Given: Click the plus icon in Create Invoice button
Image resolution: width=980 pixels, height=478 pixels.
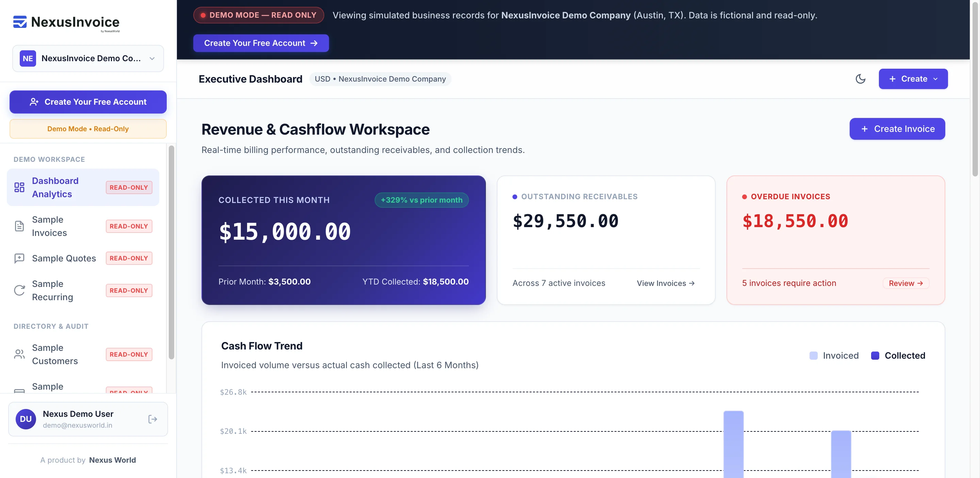Looking at the screenshot, I should [865, 129].
